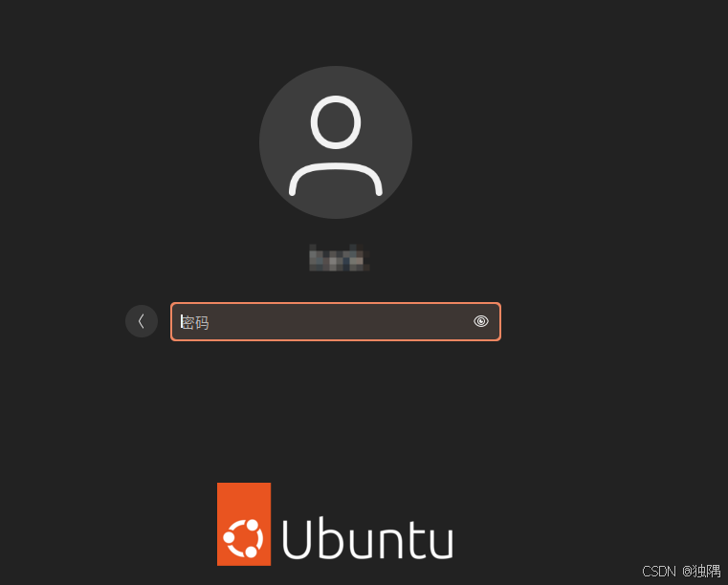The height and width of the screenshot is (585, 728).
Task: Click the orange Ubuntu logo tile
Action: (244, 524)
